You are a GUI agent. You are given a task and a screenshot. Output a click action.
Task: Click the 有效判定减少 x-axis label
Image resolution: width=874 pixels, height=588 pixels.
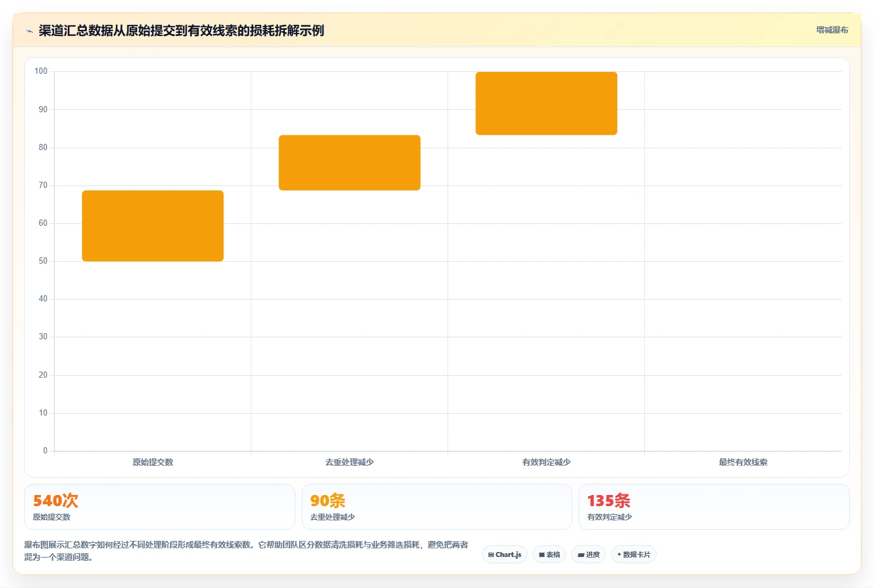coord(546,462)
